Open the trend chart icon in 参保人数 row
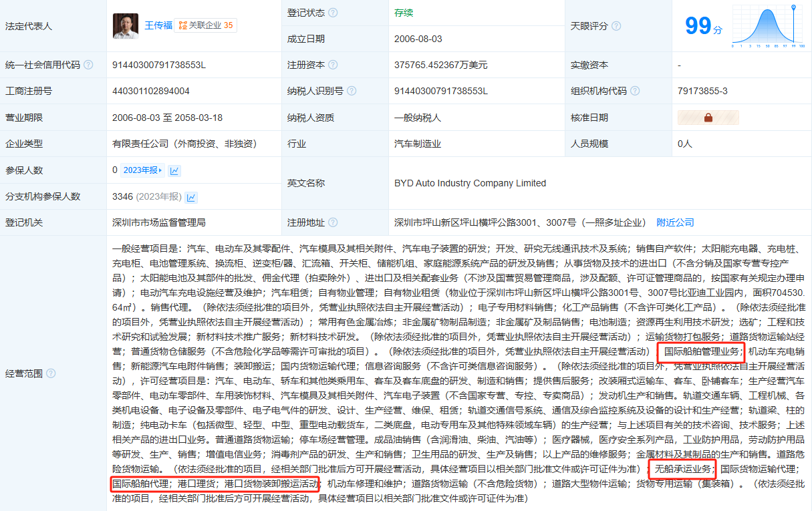812x511 pixels. click(x=174, y=170)
